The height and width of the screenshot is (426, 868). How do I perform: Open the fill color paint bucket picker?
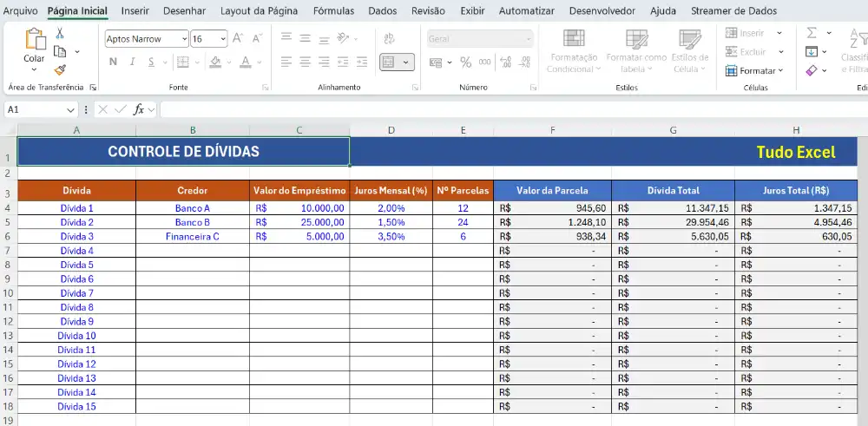tap(216, 62)
